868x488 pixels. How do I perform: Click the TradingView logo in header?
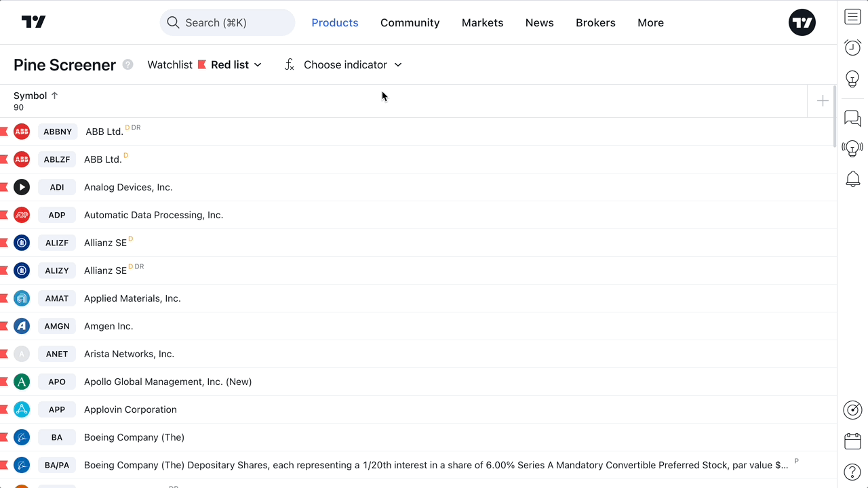33,22
